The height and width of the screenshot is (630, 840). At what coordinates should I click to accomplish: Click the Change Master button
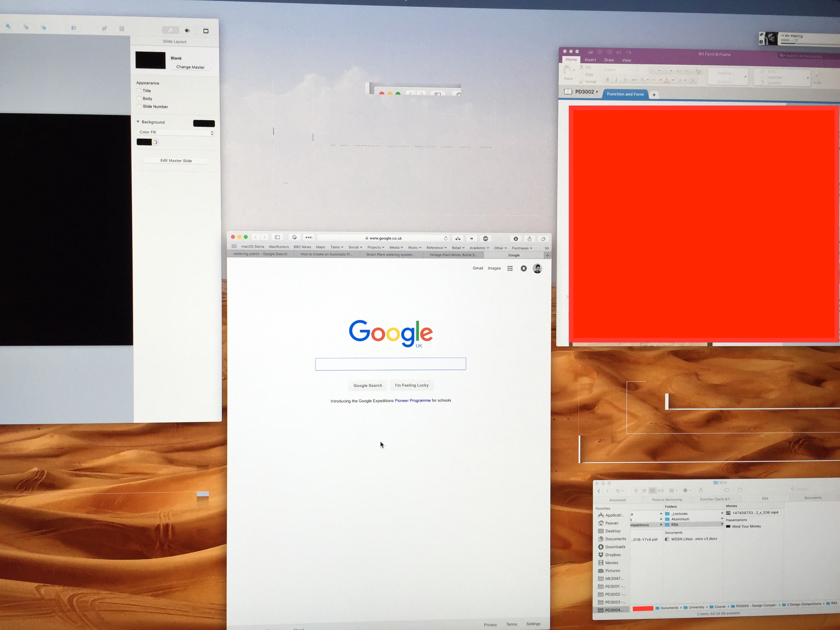190,67
